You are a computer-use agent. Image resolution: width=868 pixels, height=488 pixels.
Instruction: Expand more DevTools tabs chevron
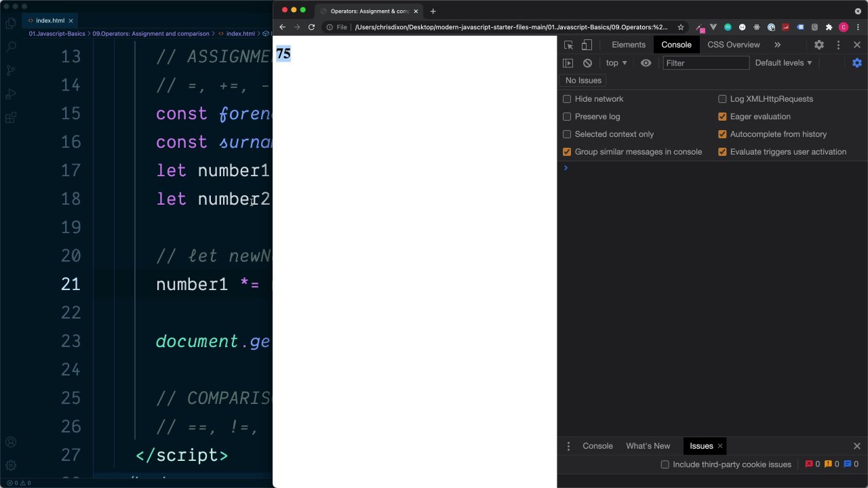point(777,45)
